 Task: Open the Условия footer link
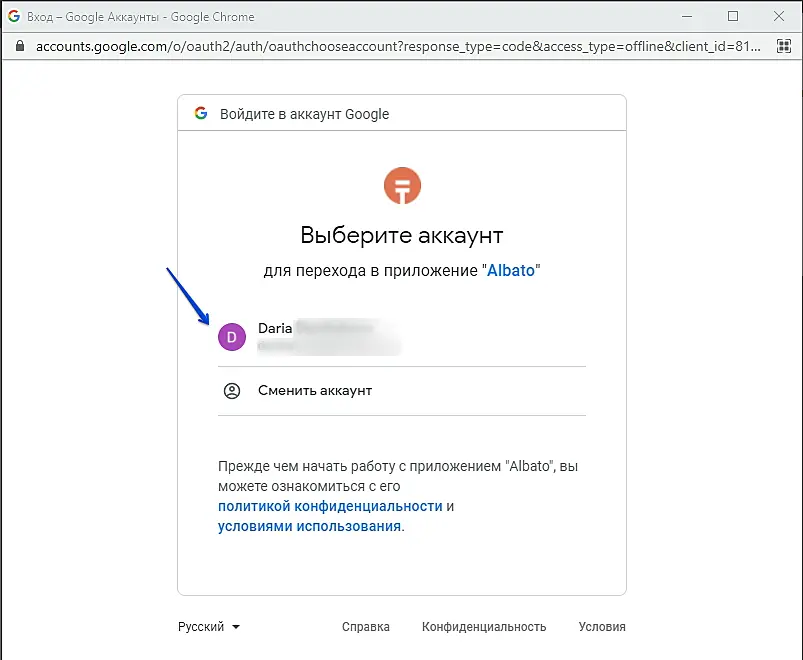[602, 627]
